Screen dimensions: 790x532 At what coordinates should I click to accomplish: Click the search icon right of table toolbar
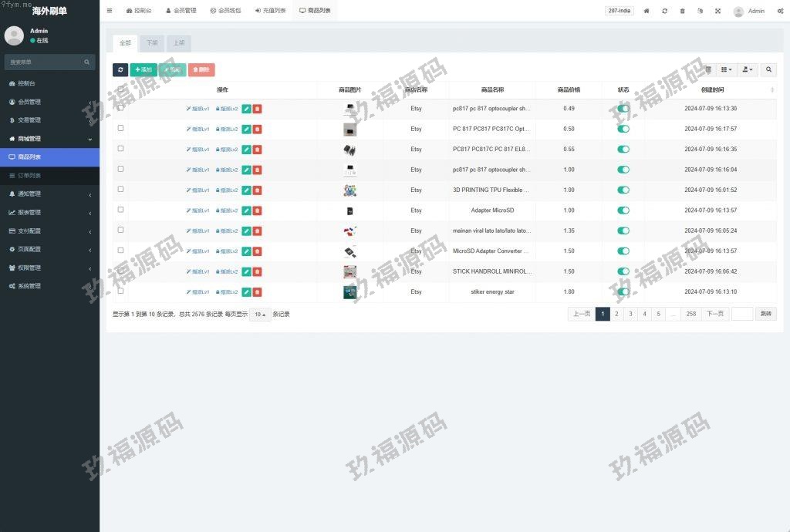click(x=768, y=69)
